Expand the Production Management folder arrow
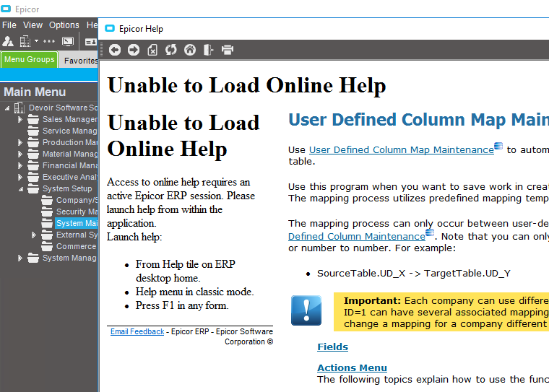The height and width of the screenshot is (392, 549). 20,142
